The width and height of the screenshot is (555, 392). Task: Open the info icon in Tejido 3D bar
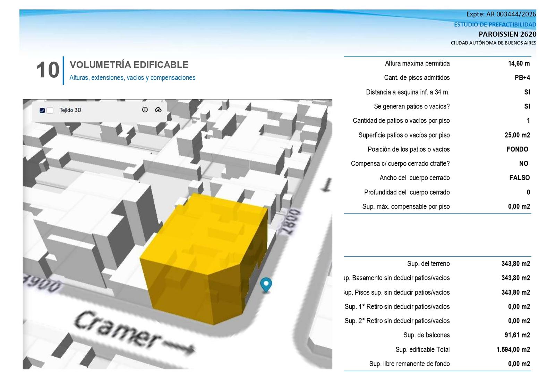point(145,110)
